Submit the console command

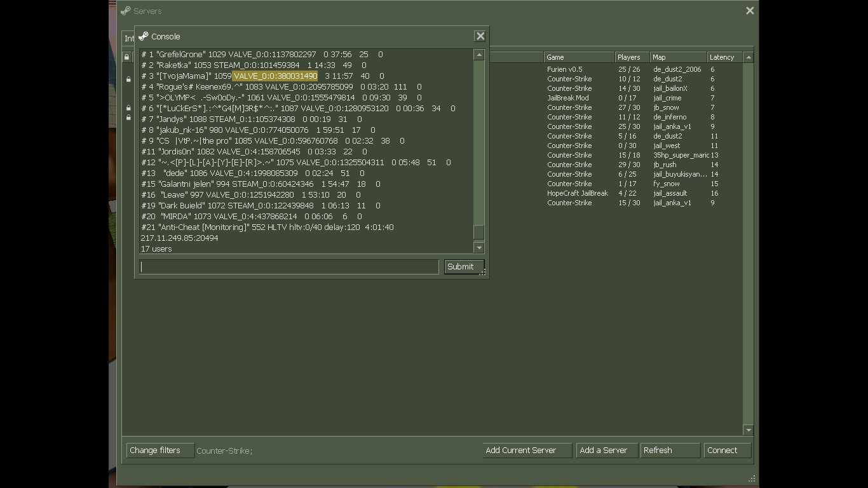[464, 267]
